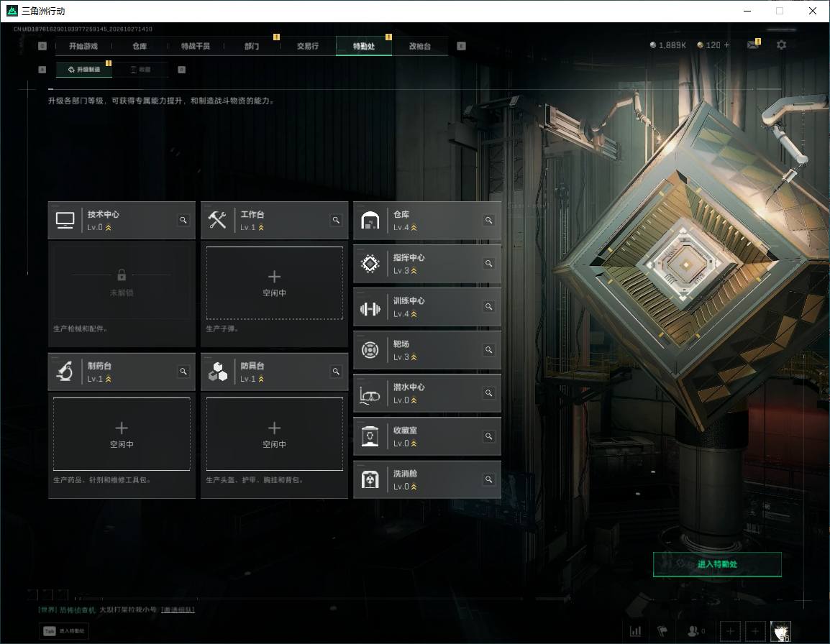The height and width of the screenshot is (644, 830).
Task: Open the friends list icon
Action: click(693, 631)
